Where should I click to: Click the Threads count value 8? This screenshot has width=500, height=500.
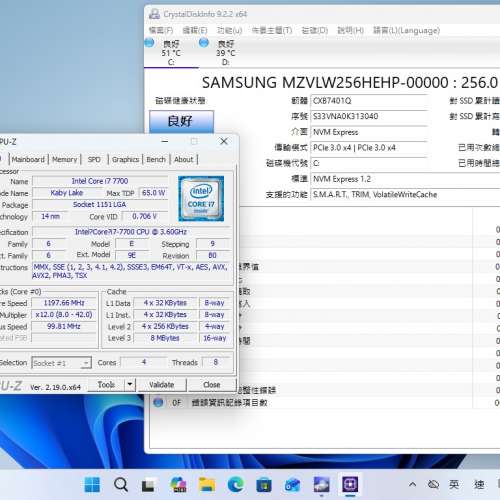tap(215, 362)
